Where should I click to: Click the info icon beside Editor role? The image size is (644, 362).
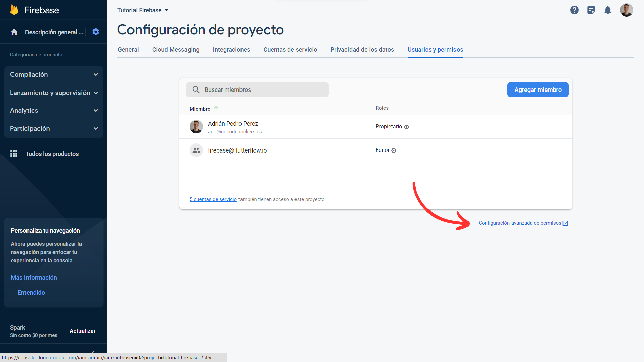(x=394, y=150)
